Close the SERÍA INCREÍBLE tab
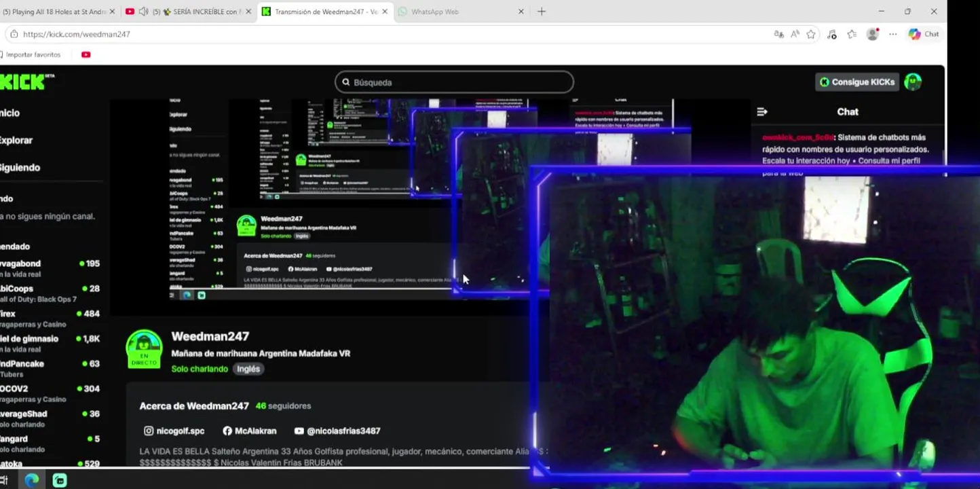The height and width of the screenshot is (489, 980). [249, 12]
